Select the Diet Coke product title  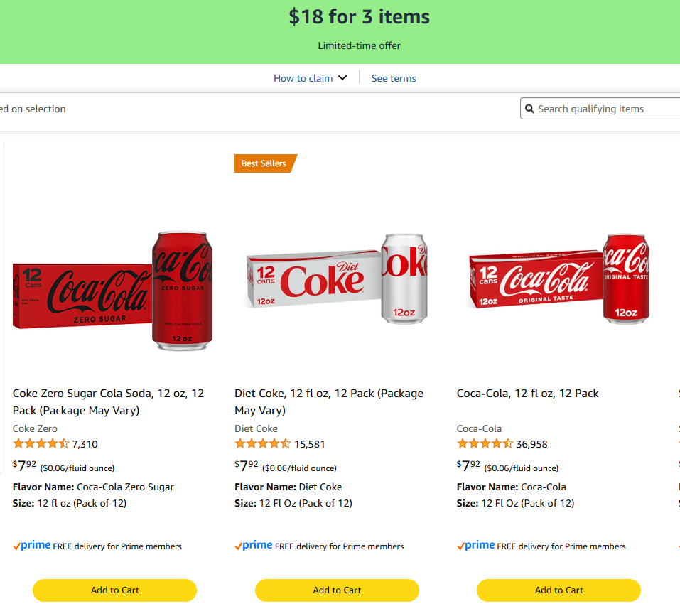coord(329,401)
